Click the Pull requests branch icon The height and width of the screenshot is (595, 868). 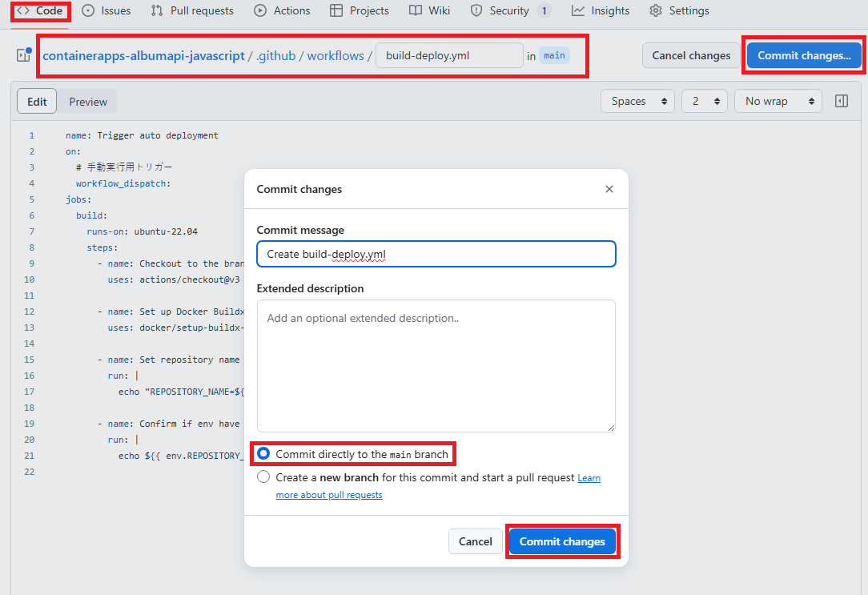click(157, 10)
